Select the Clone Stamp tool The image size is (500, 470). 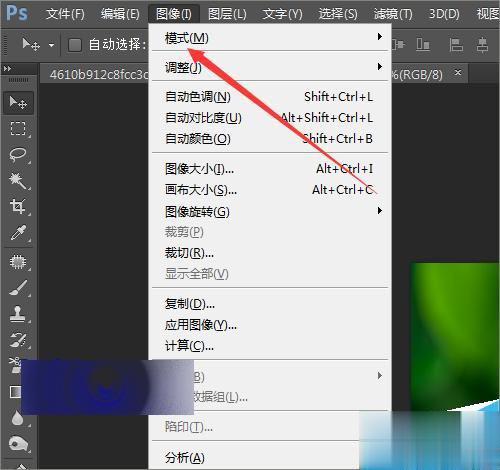pos(18,314)
